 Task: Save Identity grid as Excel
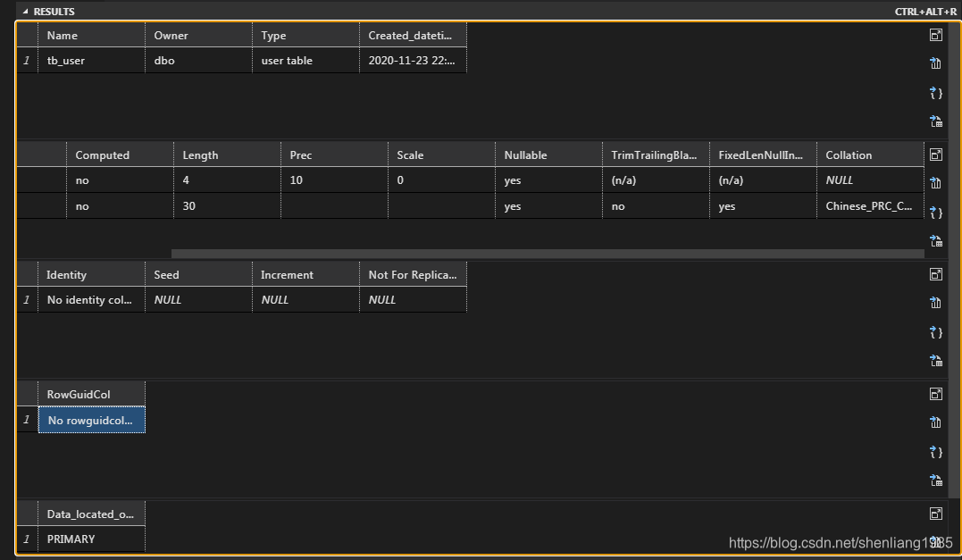(935, 361)
